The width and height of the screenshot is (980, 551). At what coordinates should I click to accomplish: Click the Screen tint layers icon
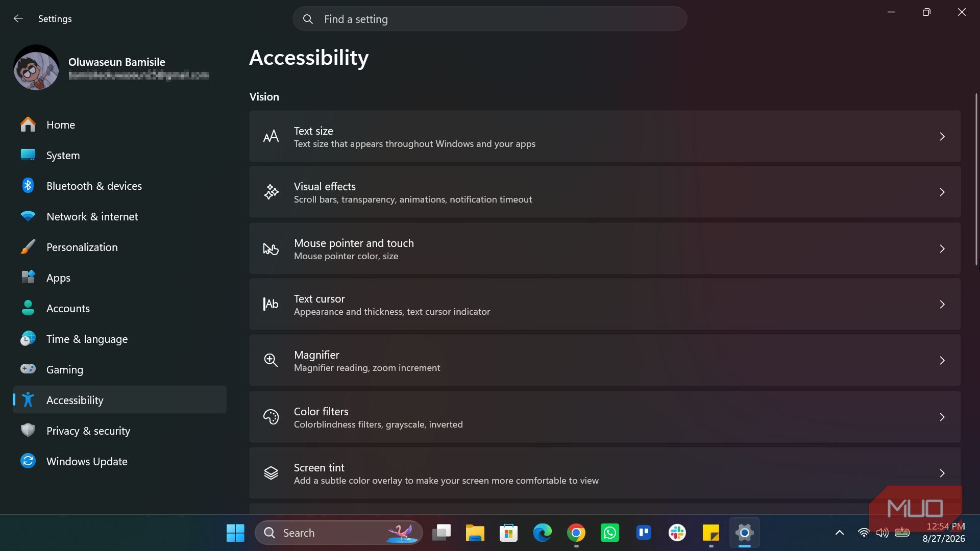[x=271, y=473]
